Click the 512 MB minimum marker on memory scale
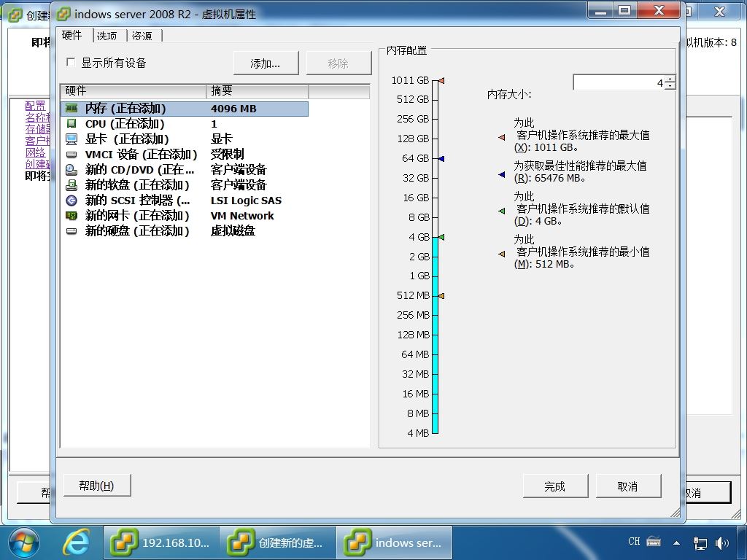Screen dimensions: 747x560 point(441,296)
